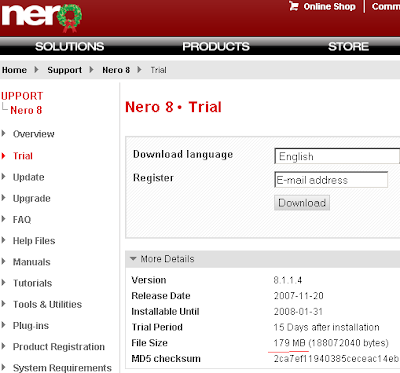Click the red arrow beside Trial
The image size is (400, 373).
point(4,155)
